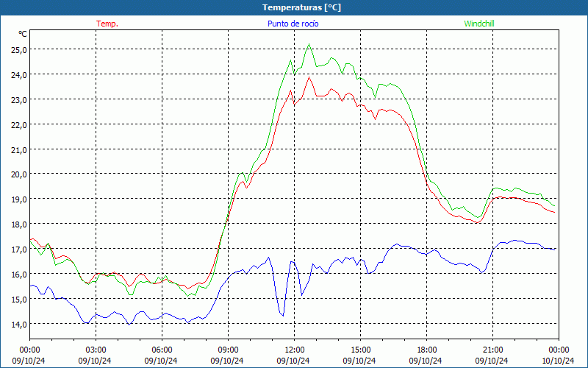Click the 21:00 time axis label
Image resolution: width=588 pixels, height=368 pixels.
pos(492,350)
